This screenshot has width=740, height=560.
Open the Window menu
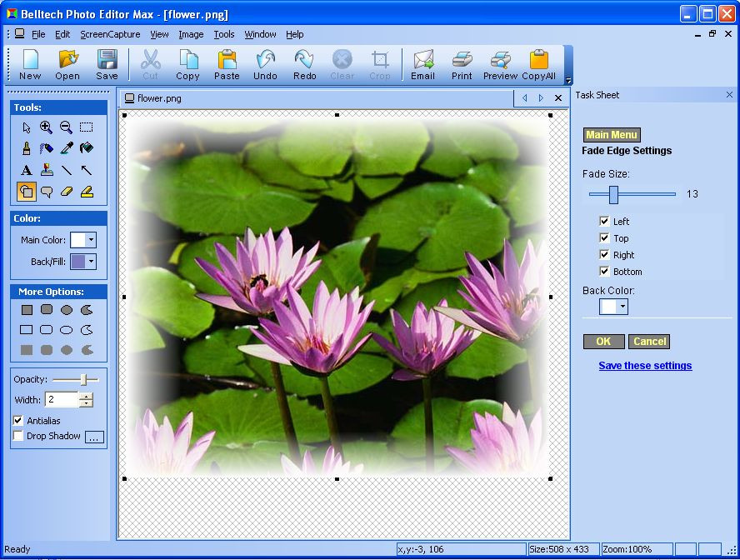[x=260, y=34]
